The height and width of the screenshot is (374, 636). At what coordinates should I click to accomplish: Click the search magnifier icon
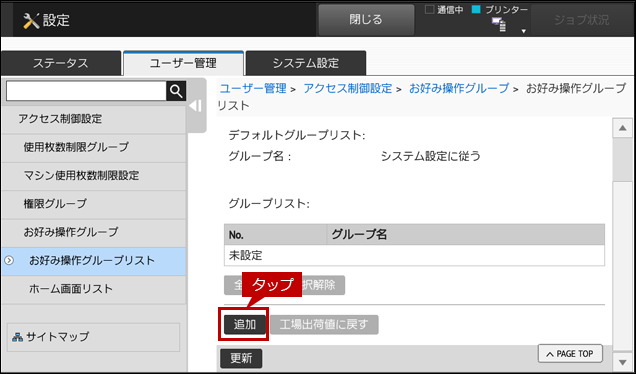pyautogui.click(x=176, y=91)
